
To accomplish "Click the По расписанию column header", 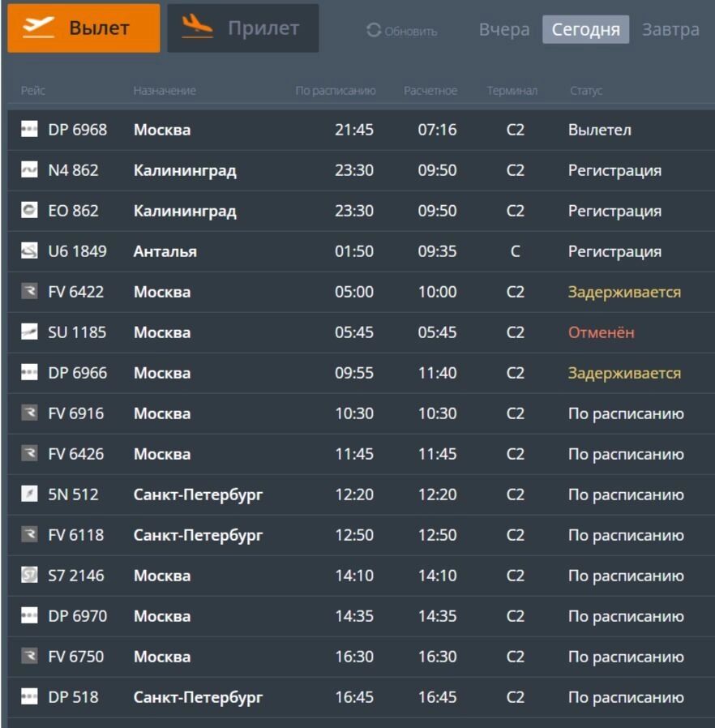I will pyautogui.click(x=336, y=91).
